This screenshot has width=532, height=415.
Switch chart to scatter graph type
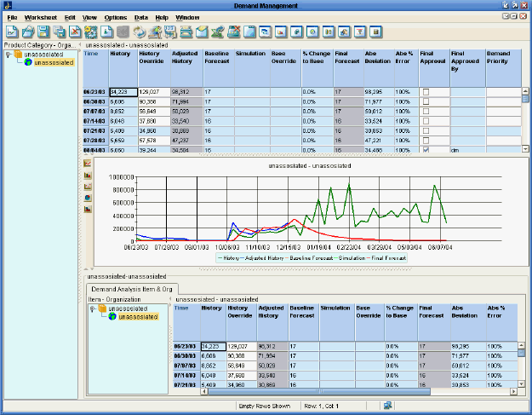tap(88, 187)
